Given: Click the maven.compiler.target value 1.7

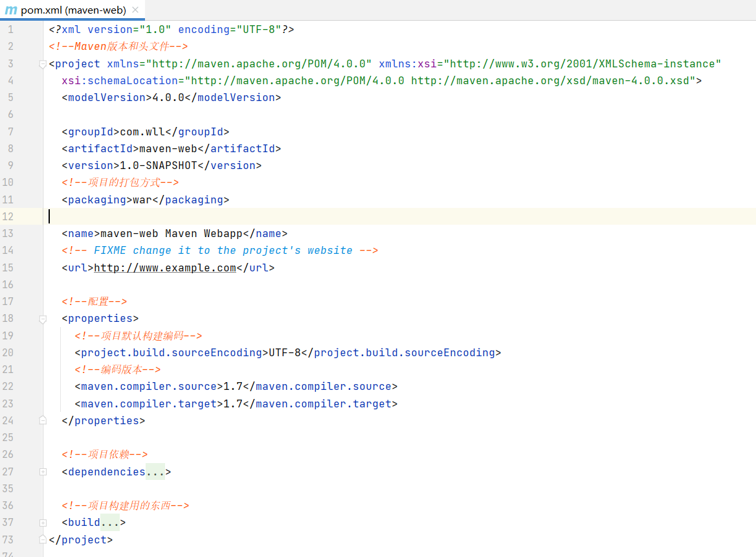Looking at the screenshot, I should (x=233, y=404).
